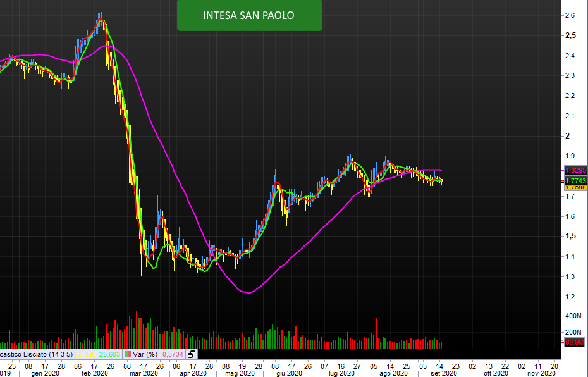The height and width of the screenshot is (377, 588).
Task: Select the Stocastico Lisciato (14 3 5) label
Action: point(35,354)
